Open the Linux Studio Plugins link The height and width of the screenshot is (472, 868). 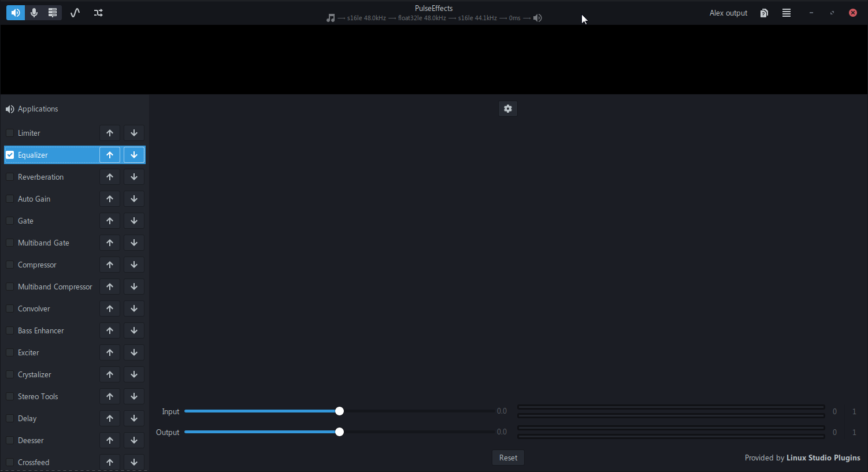(823, 458)
